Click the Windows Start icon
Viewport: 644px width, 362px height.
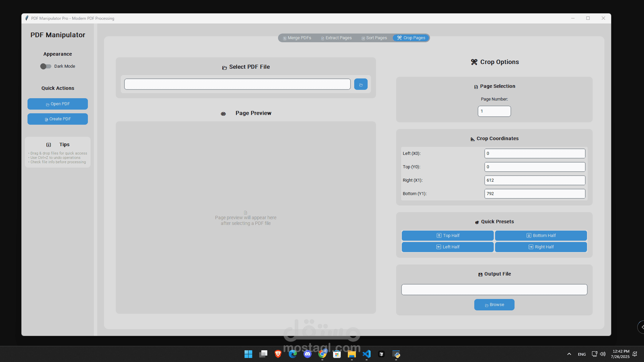click(x=248, y=354)
